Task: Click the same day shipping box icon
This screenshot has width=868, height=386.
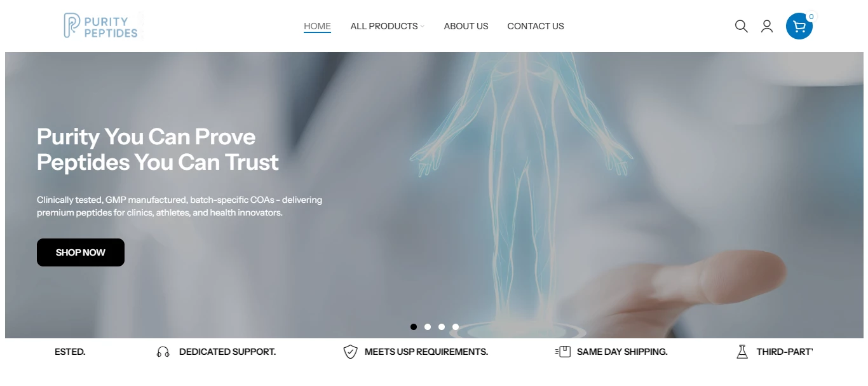Action: coord(563,352)
